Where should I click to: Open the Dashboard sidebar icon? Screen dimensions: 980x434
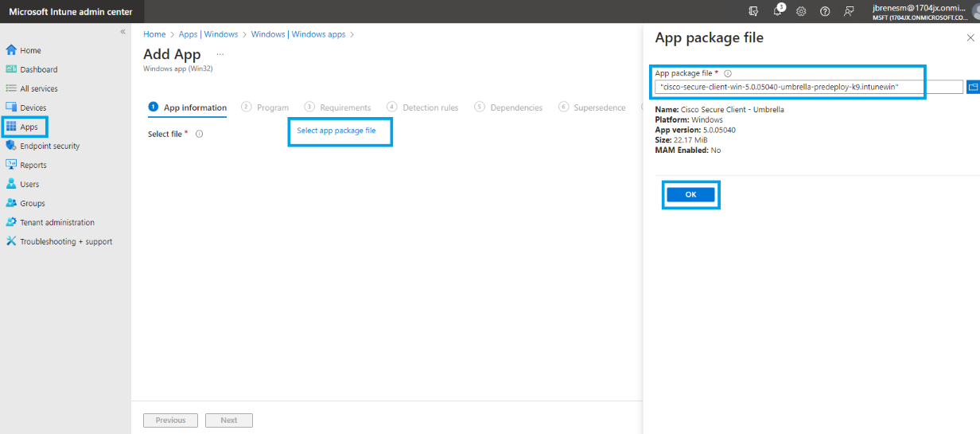tap(11, 69)
